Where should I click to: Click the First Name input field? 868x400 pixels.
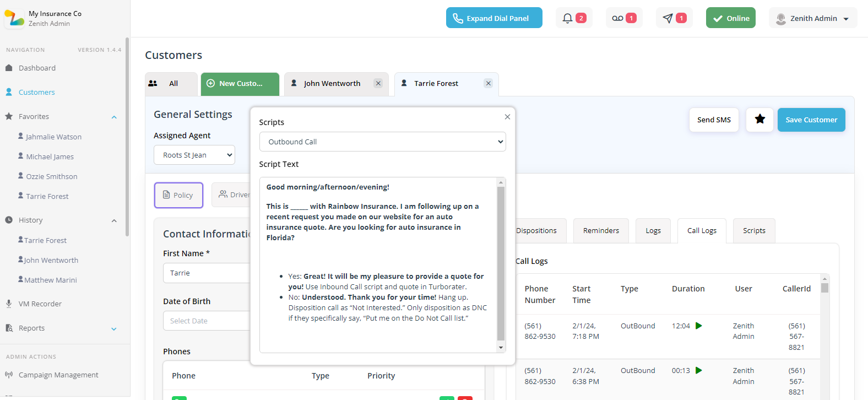tap(207, 273)
